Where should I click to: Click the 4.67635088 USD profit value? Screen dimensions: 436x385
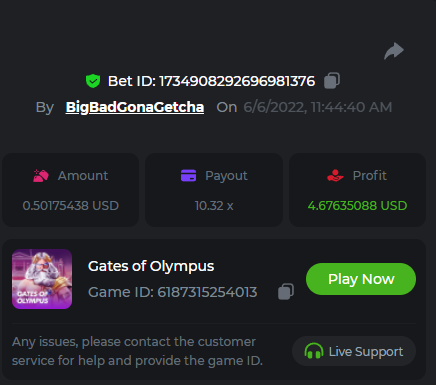[357, 206]
